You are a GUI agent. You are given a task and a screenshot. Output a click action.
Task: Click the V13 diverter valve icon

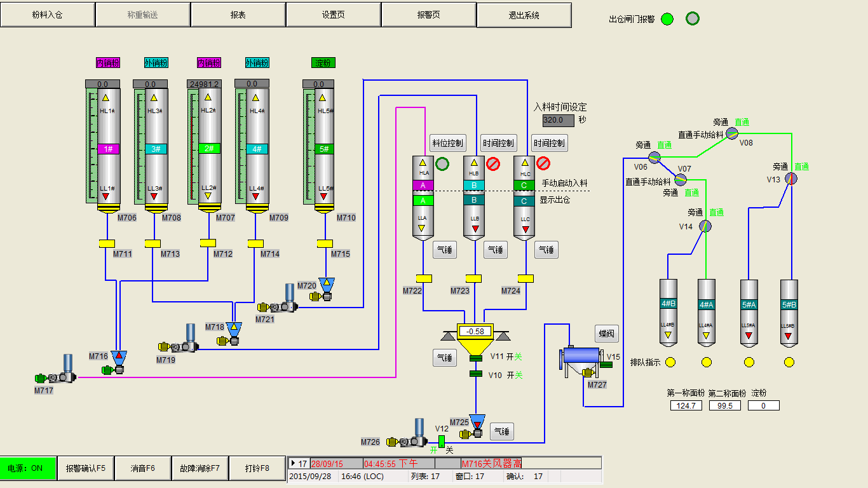click(790, 179)
